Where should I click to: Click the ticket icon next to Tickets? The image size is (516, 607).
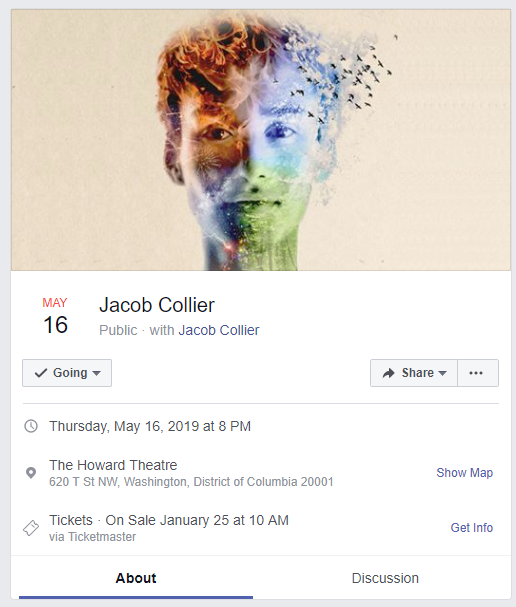tap(31, 528)
